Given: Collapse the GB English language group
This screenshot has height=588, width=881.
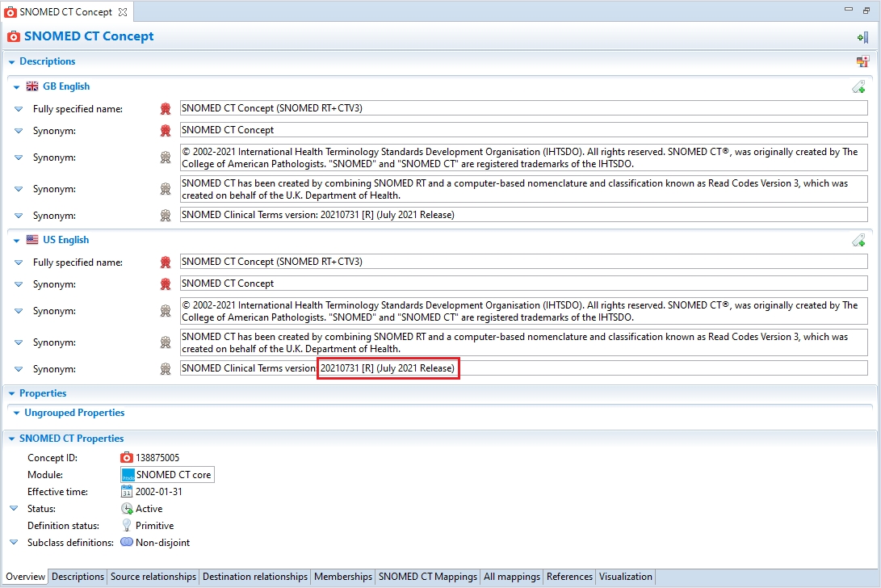Looking at the screenshot, I should [x=16, y=87].
